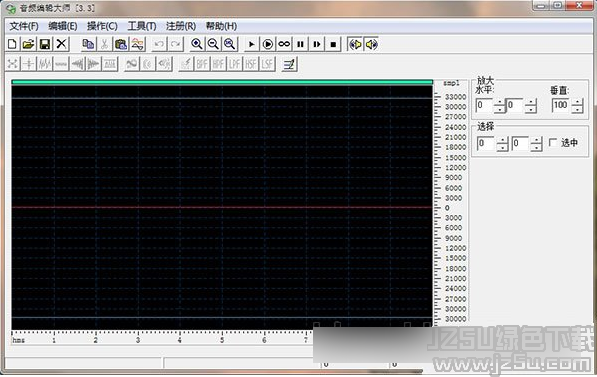This screenshot has width=597, height=377.
Task: Click the undo arrow icon
Action: pyautogui.click(x=159, y=44)
